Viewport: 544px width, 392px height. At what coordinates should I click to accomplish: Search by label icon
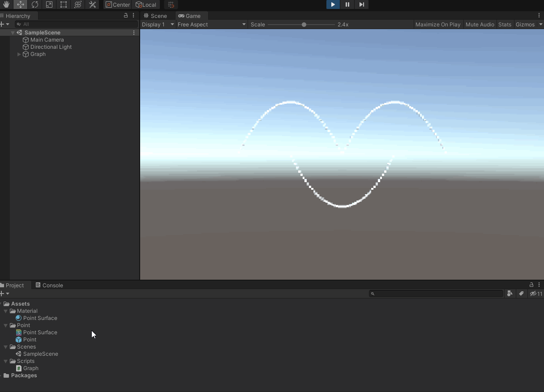coord(521,294)
